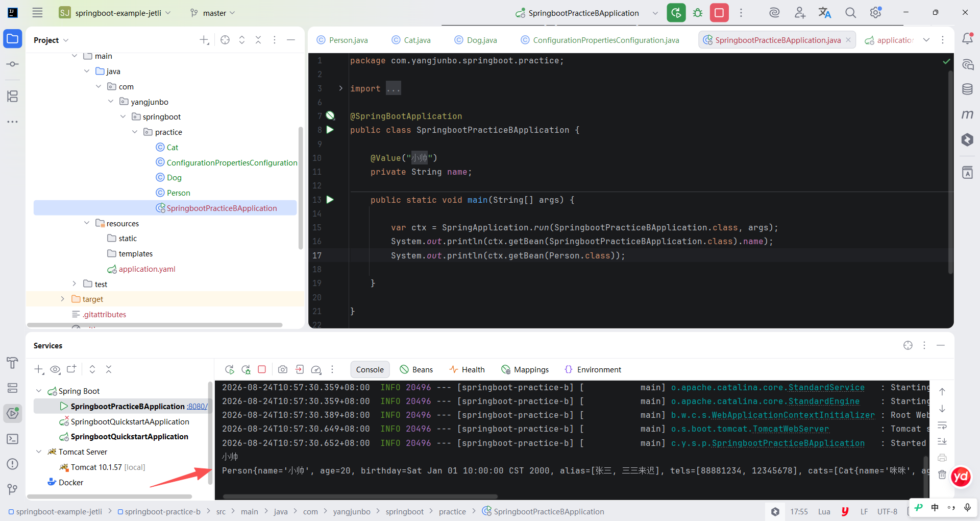The width and height of the screenshot is (980, 521).
Task: Expand folded import statements on line 3
Action: (340, 88)
